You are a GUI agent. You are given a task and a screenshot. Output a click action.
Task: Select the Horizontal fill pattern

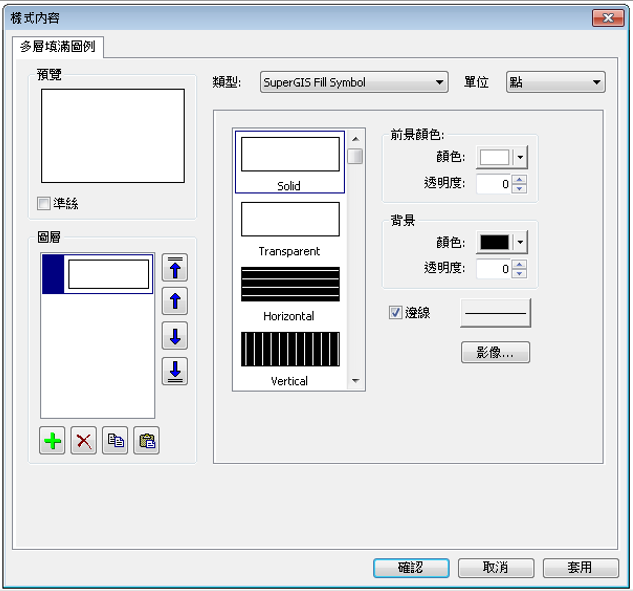click(x=290, y=293)
